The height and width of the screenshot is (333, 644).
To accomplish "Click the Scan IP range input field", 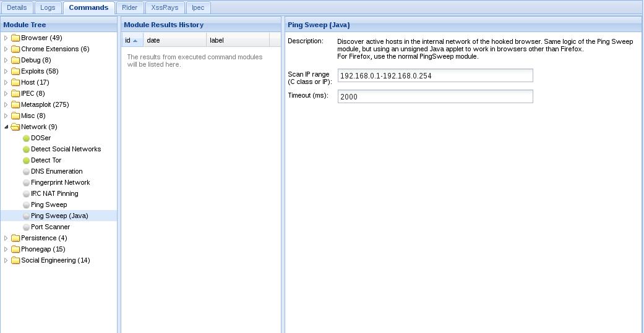I will tap(435, 75).
